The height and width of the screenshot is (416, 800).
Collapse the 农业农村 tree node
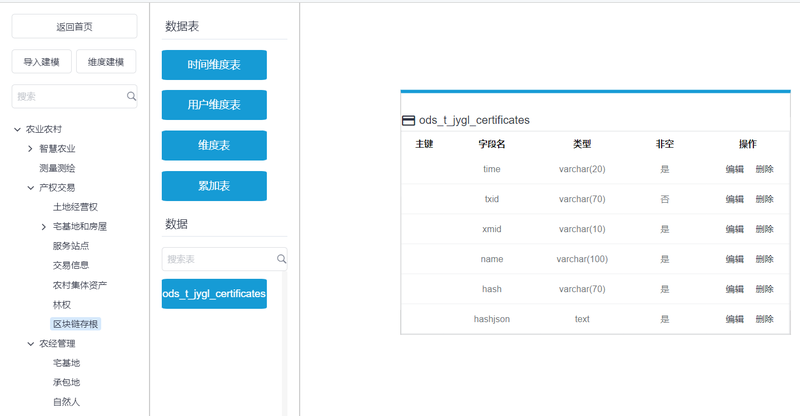point(17,130)
